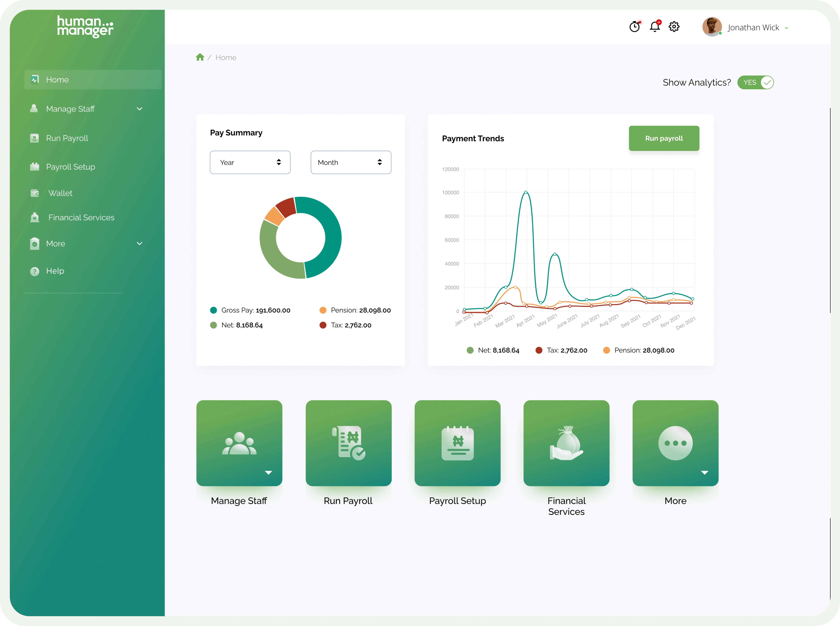Open the Month dropdown in Pay Summary
Image resolution: width=840 pixels, height=626 pixels.
click(351, 163)
